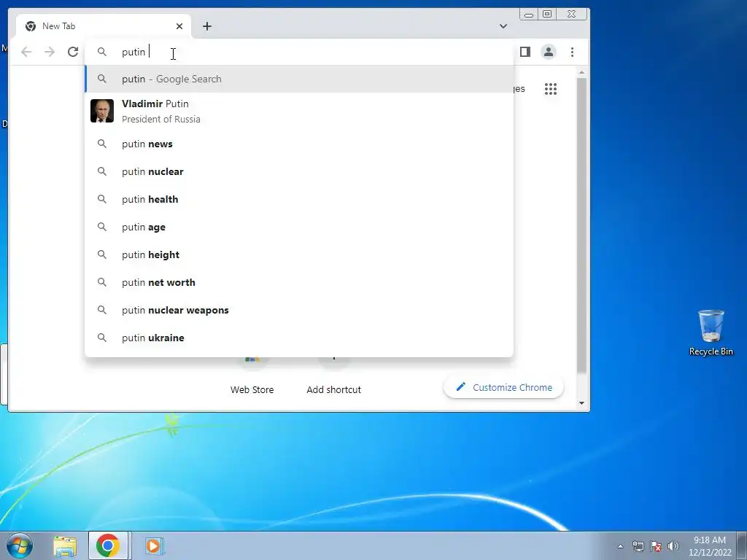Click the Customize Chrome button
This screenshot has height=560, width=747.
[x=503, y=387]
